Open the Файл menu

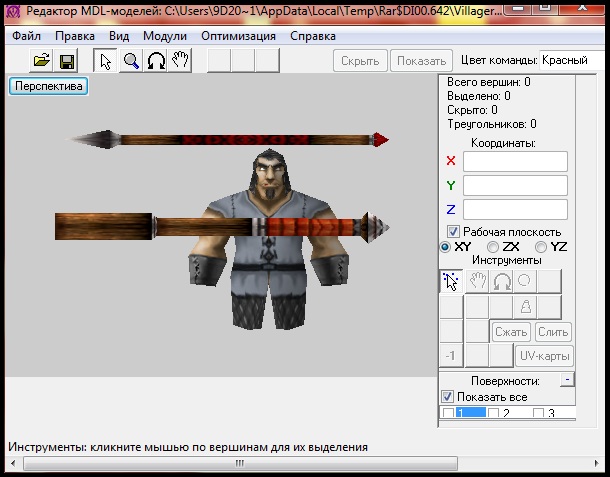coord(26,36)
